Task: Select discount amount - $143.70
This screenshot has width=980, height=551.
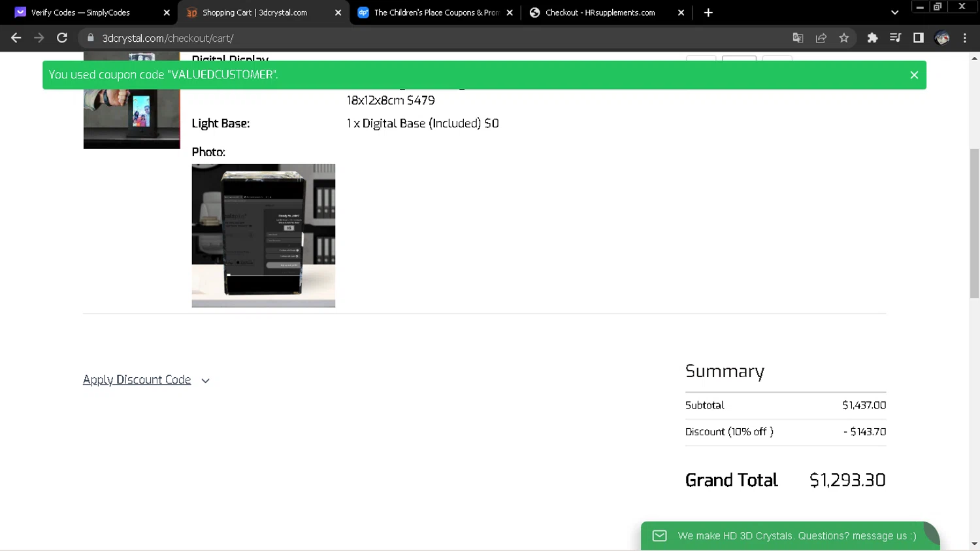Action: 864,432
